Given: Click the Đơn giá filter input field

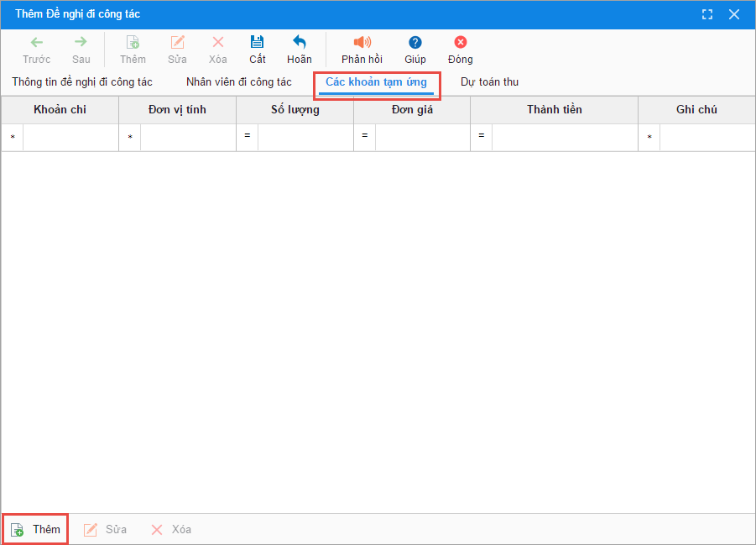Looking at the screenshot, I should click(422, 137).
